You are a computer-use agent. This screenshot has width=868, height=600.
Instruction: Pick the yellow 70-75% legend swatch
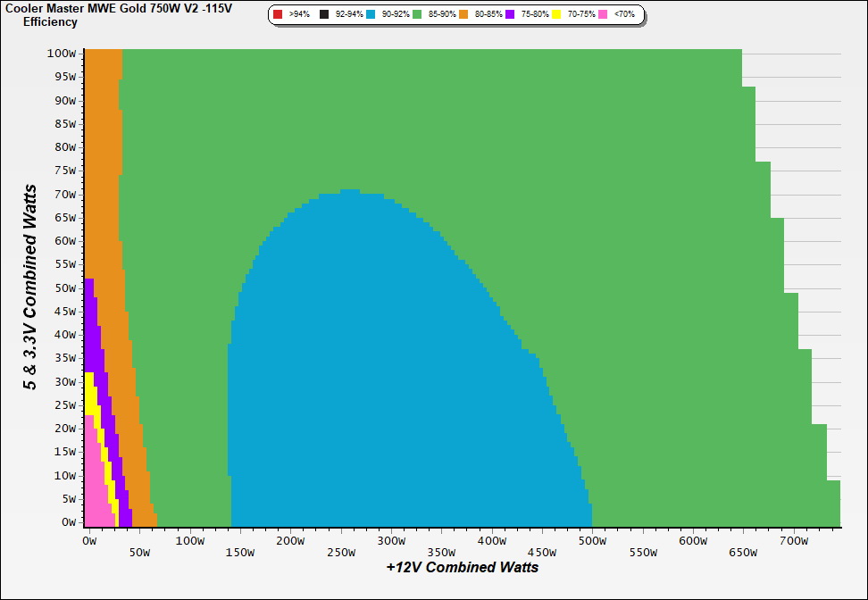556,15
